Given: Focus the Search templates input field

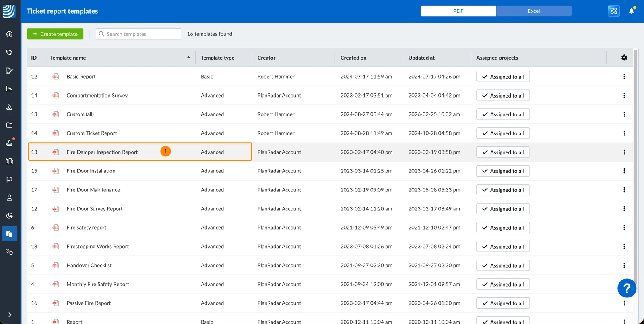Looking at the screenshot, I should click(x=138, y=34).
